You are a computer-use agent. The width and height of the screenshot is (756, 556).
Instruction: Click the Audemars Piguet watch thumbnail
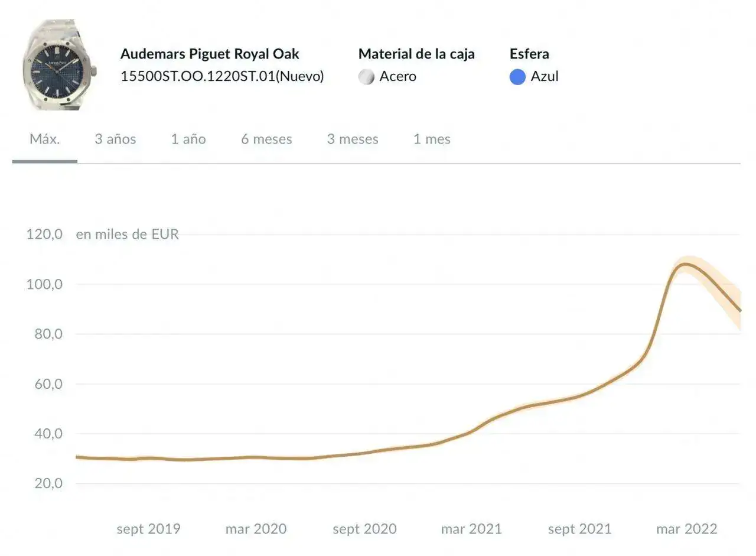tap(59, 65)
